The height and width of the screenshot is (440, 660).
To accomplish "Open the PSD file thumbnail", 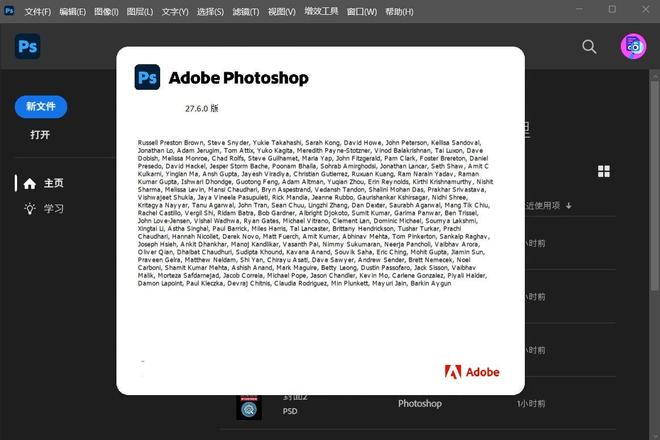I will tap(249, 408).
